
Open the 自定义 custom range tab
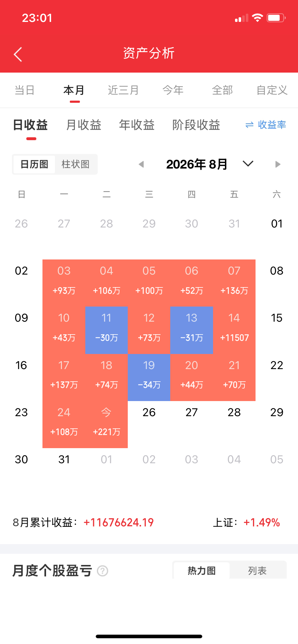pyautogui.click(x=272, y=90)
